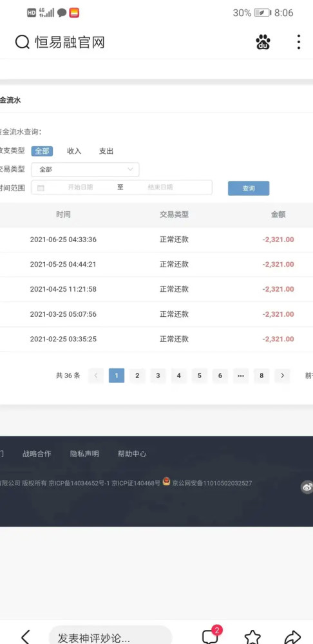Viewport: 313px width, 644px height.
Task: Click the 查询 button
Action: [x=249, y=188]
